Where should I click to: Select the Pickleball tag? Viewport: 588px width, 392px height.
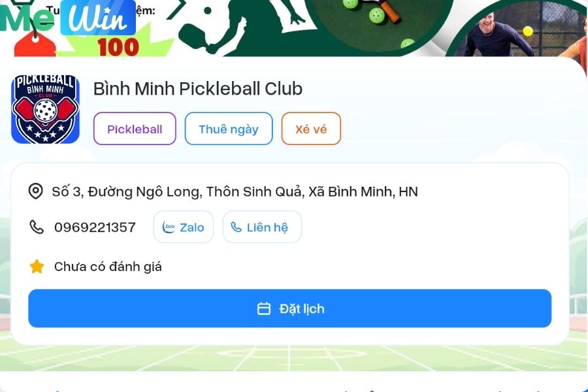[135, 129]
